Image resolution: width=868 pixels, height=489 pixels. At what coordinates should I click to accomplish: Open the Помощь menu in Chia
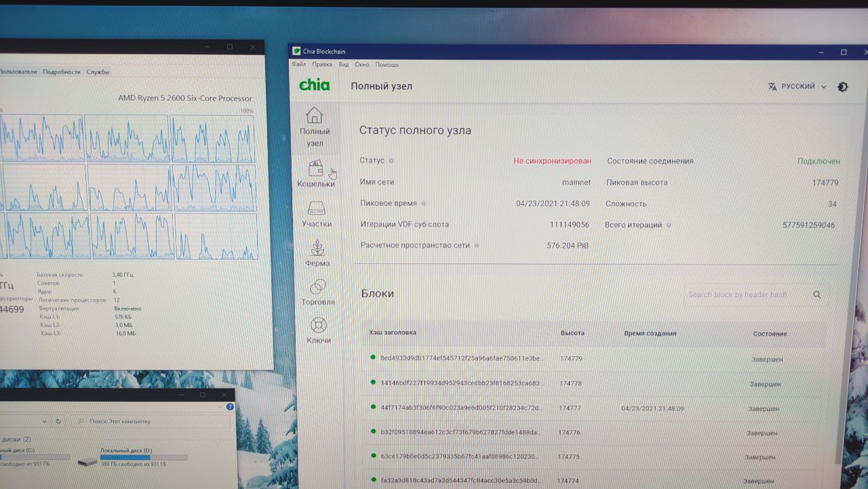pos(387,64)
